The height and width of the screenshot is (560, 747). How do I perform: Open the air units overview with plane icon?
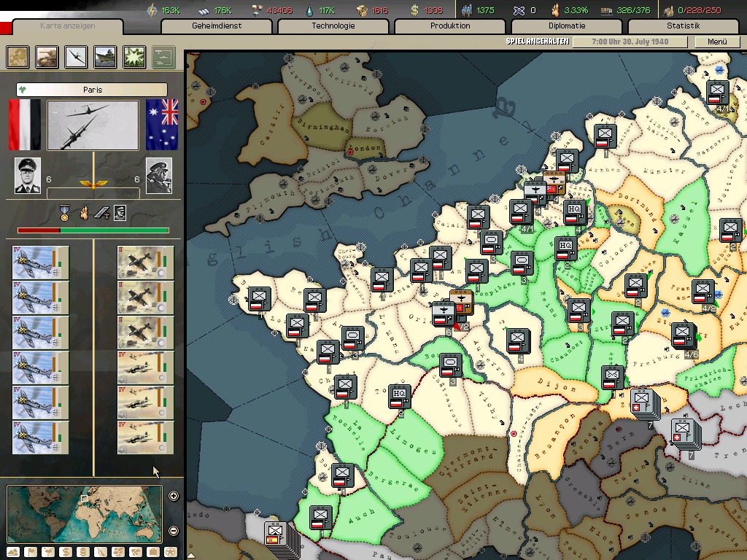(x=77, y=56)
